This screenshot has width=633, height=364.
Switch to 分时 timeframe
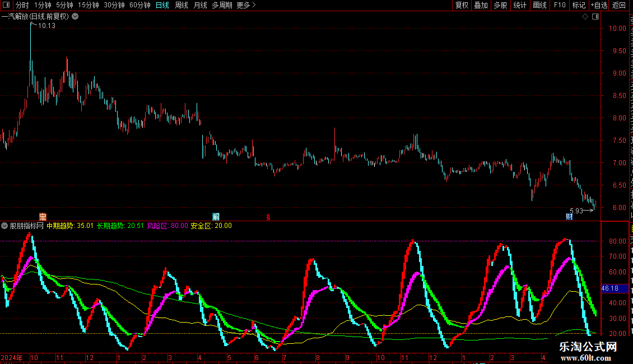22,5
